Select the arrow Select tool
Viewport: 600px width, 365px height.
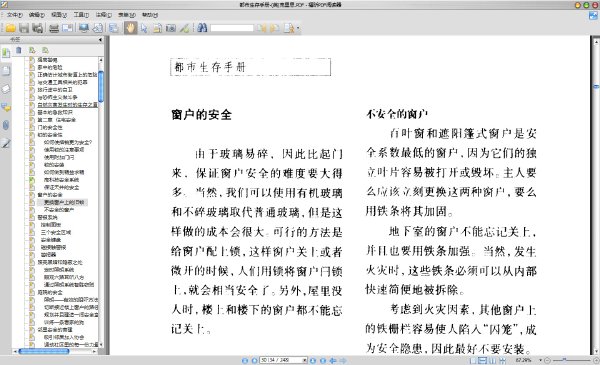click(144, 28)
